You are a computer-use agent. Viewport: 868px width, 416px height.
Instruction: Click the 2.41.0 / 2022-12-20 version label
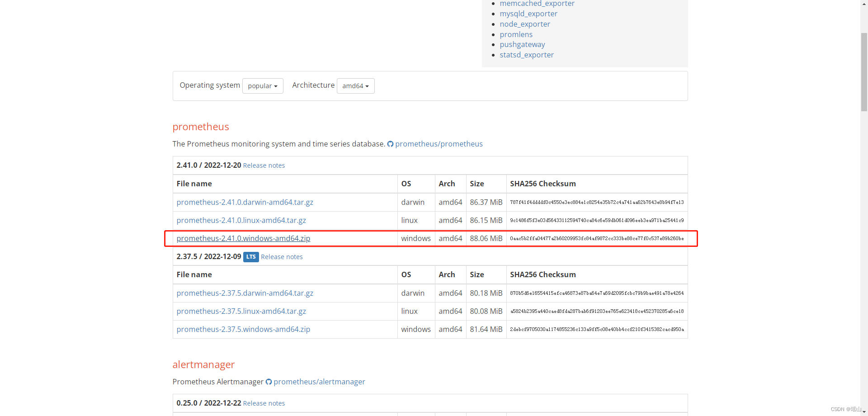[209, 165]
